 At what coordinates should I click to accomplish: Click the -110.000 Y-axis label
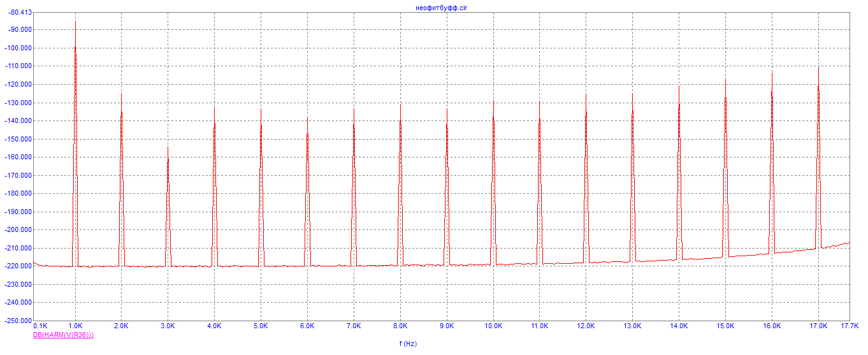pos(18,66)
